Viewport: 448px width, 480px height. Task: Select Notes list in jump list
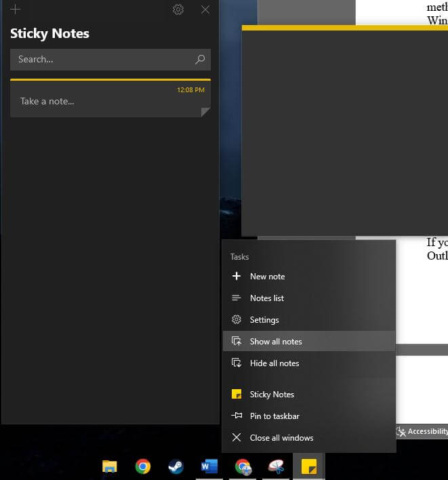point(309,298)
